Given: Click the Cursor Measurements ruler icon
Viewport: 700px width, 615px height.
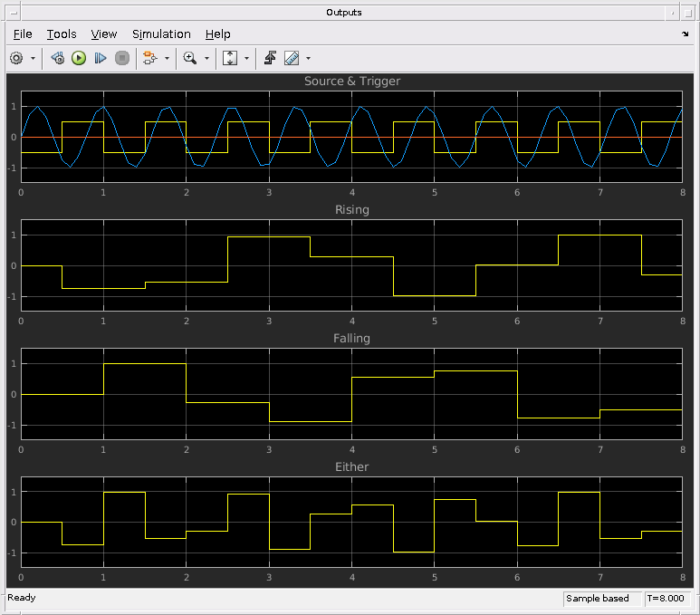Looking at the screenshot, I should pos(292,58).
